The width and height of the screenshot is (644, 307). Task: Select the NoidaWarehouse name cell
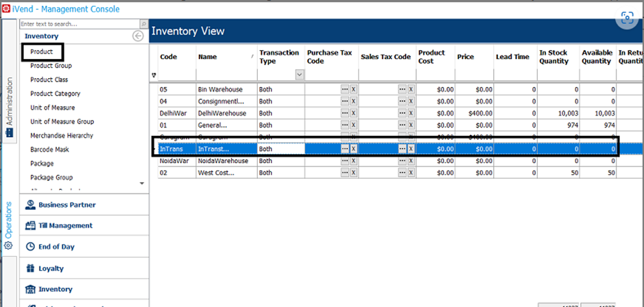pyautogui.click(x=227, y=161)
